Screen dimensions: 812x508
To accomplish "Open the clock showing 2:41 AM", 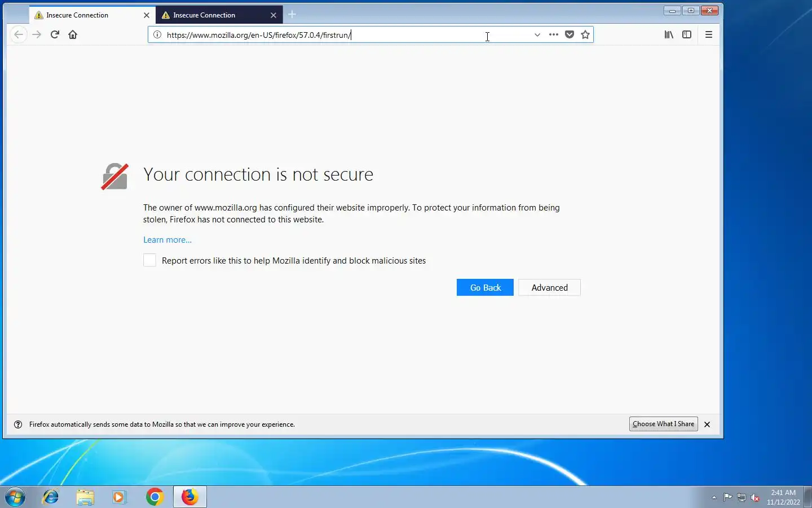I will (x=783, y=497).
